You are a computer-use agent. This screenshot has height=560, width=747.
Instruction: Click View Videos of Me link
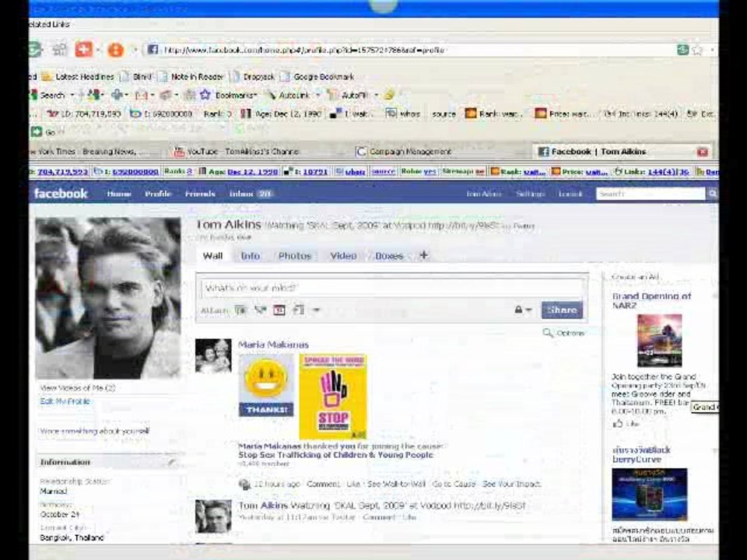point(78,387)
